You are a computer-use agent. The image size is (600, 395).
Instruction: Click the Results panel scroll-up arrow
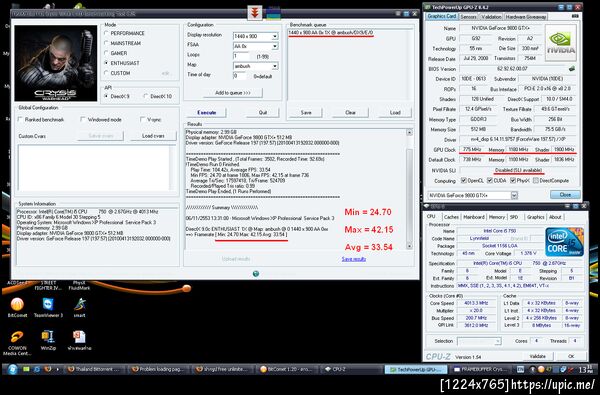(x=409, y=132)
